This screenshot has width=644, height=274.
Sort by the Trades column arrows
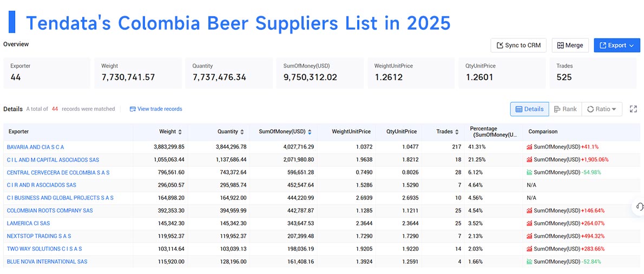point(456,132)
